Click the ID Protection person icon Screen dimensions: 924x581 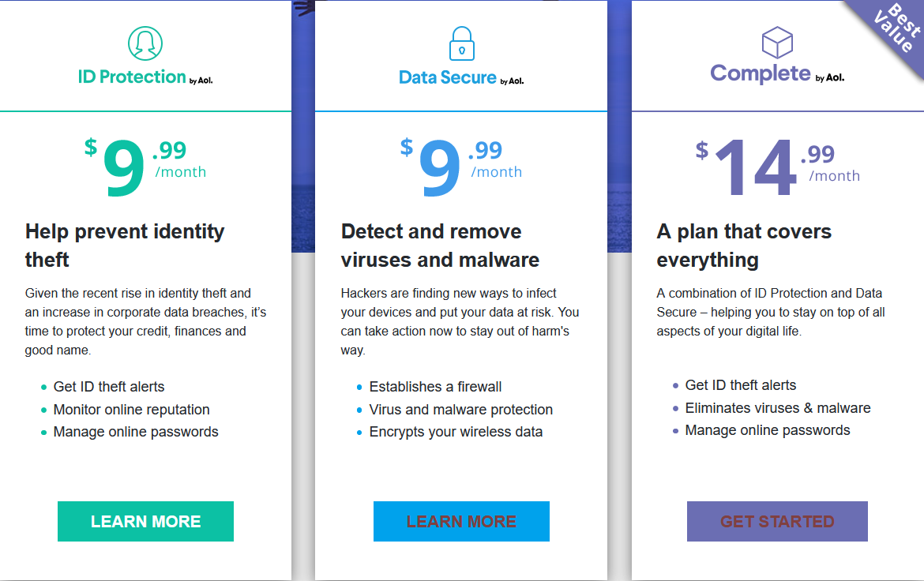pyautogui.click(x=145, y=43)
